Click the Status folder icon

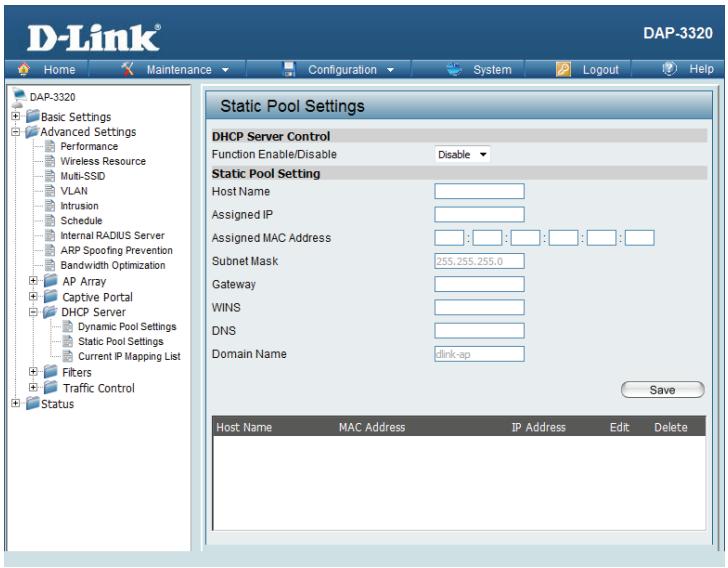32,403
